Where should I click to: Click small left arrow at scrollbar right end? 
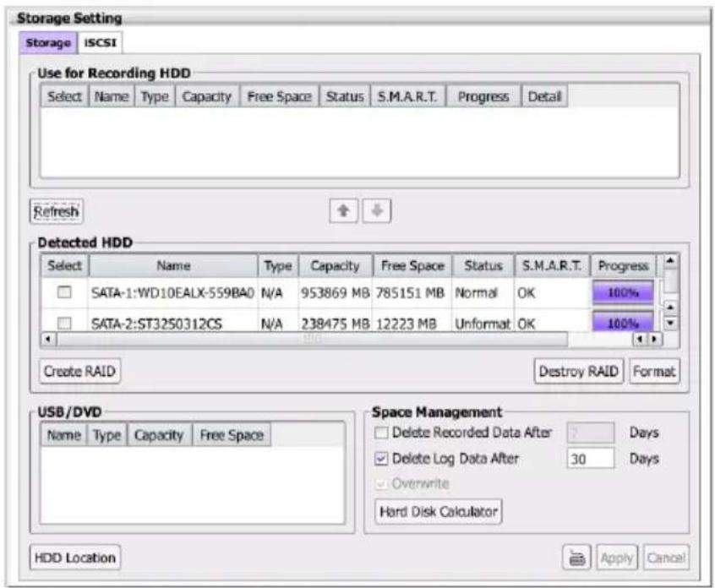(640, 339)
